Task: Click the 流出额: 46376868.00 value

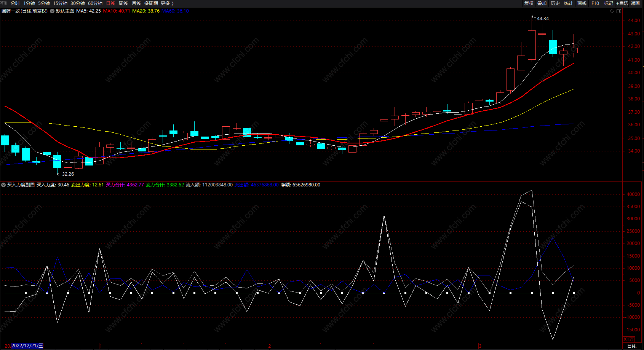Action: pos(257,185)
